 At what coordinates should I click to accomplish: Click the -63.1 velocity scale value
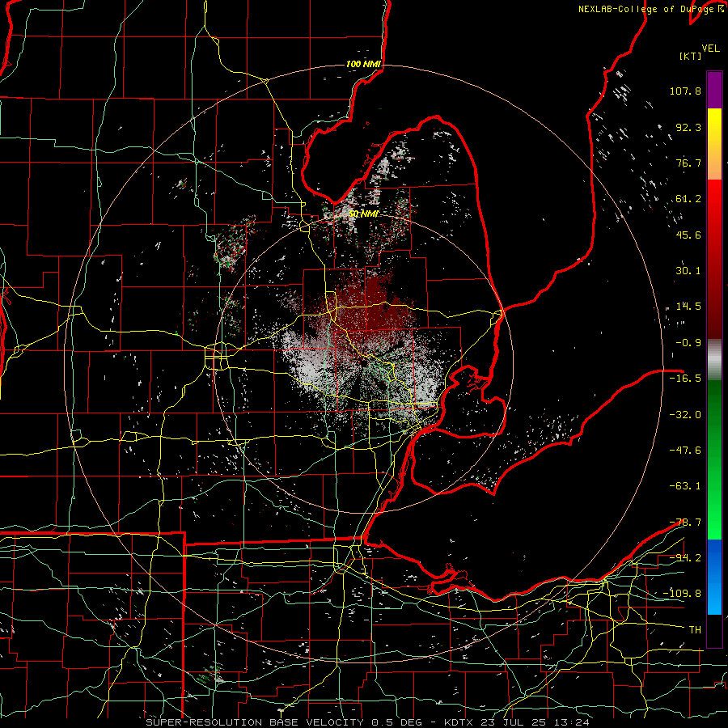(x=685, y=486)
